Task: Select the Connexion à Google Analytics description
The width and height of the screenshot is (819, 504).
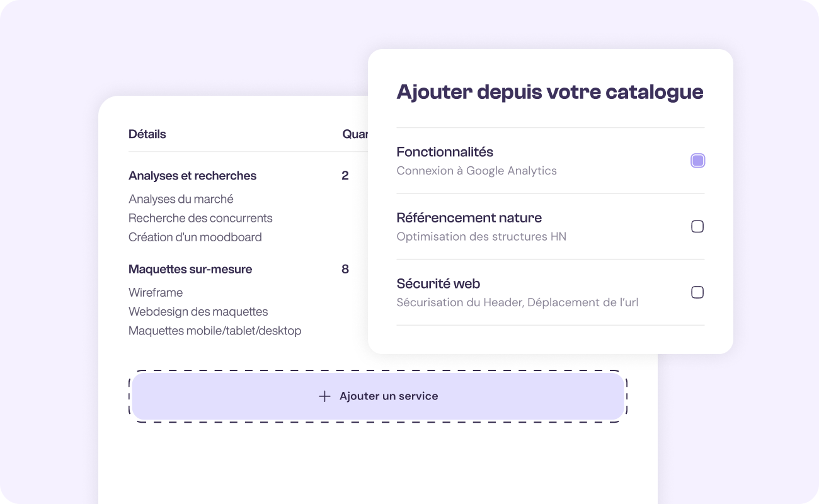Action: [x=476, y=171]
